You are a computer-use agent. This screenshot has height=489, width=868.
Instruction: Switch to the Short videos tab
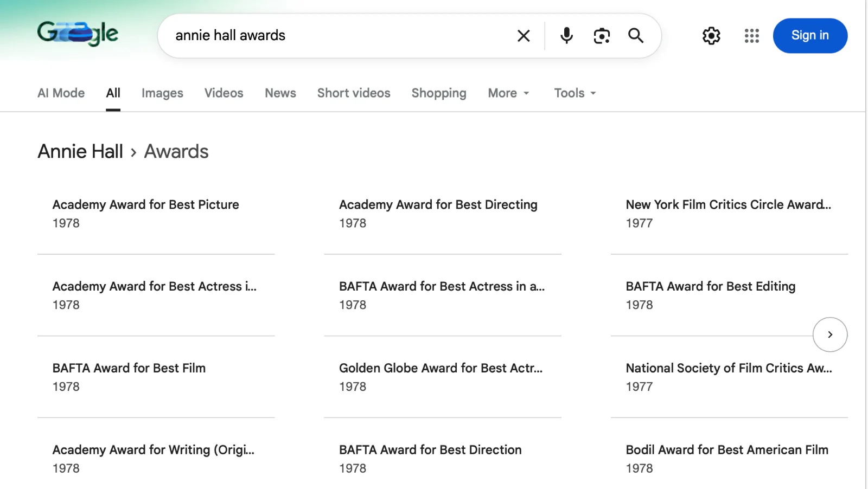pos(354,93)
